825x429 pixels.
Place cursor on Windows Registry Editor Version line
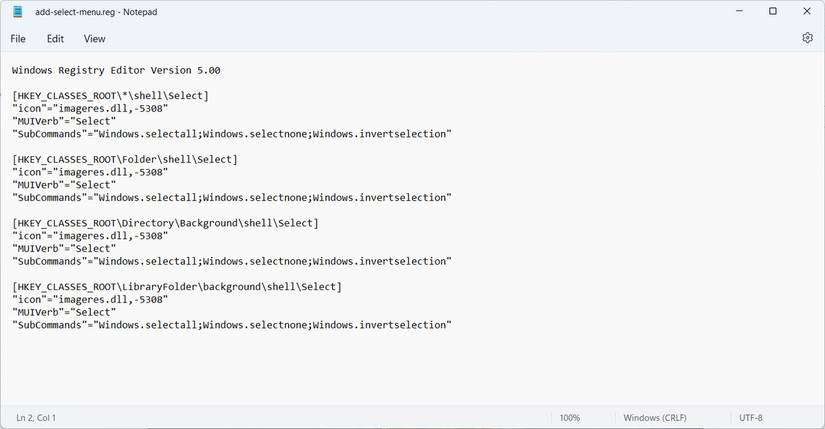coord(116,71)
